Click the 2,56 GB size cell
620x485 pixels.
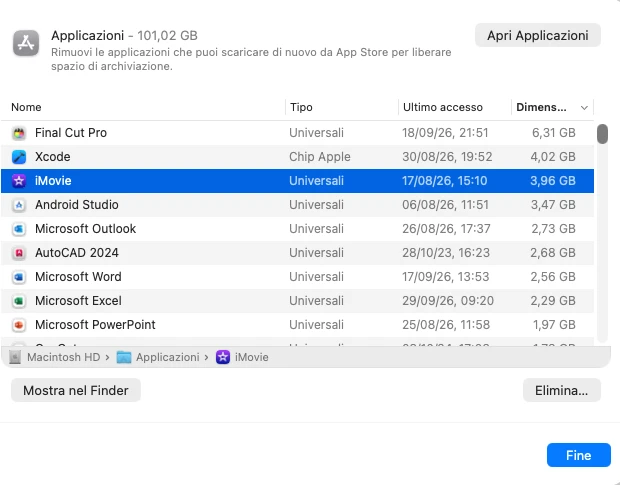pos(553,277)
